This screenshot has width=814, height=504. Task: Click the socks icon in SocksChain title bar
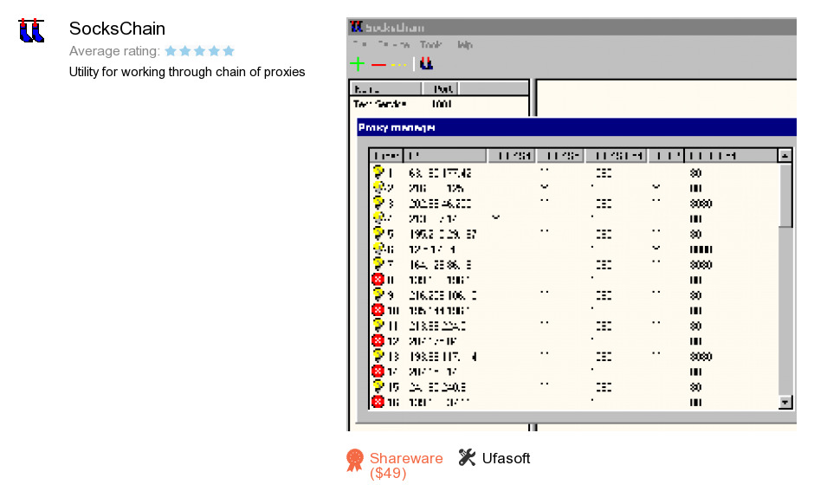click(356, 27)
